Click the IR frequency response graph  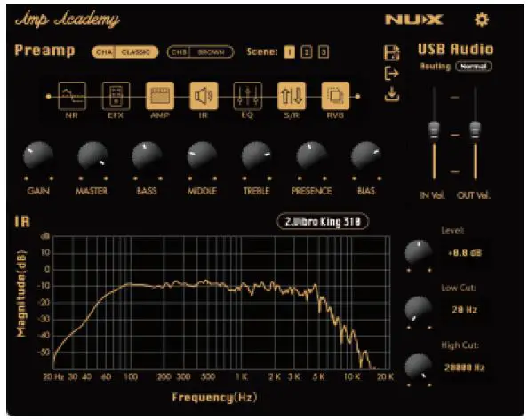pyautogui.click(x=221, y=303)
